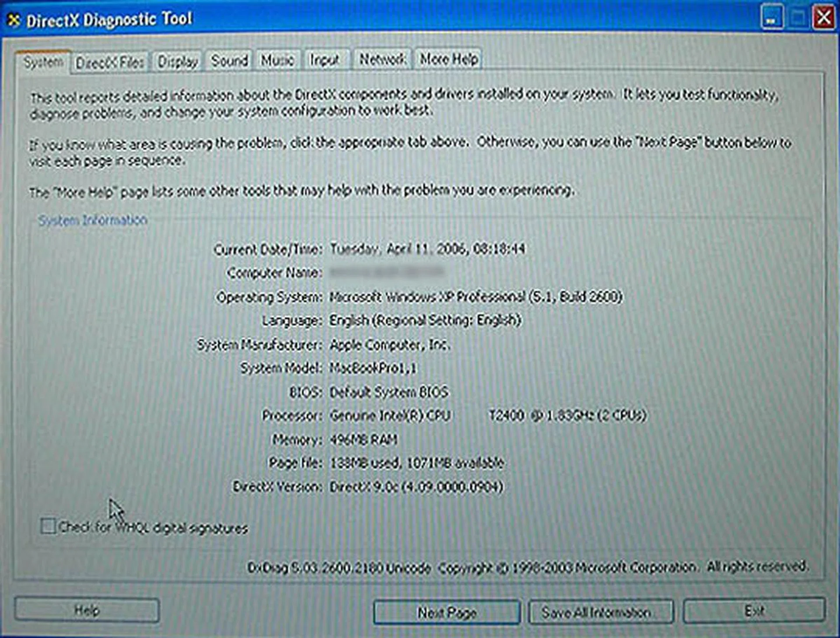
Task: Click the System Information heading
Action: 93,220
